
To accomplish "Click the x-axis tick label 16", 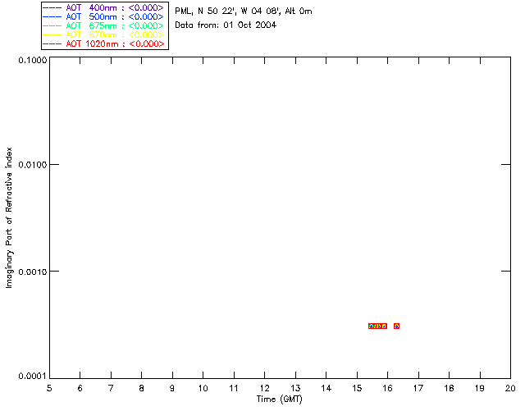I will point(387,388).
